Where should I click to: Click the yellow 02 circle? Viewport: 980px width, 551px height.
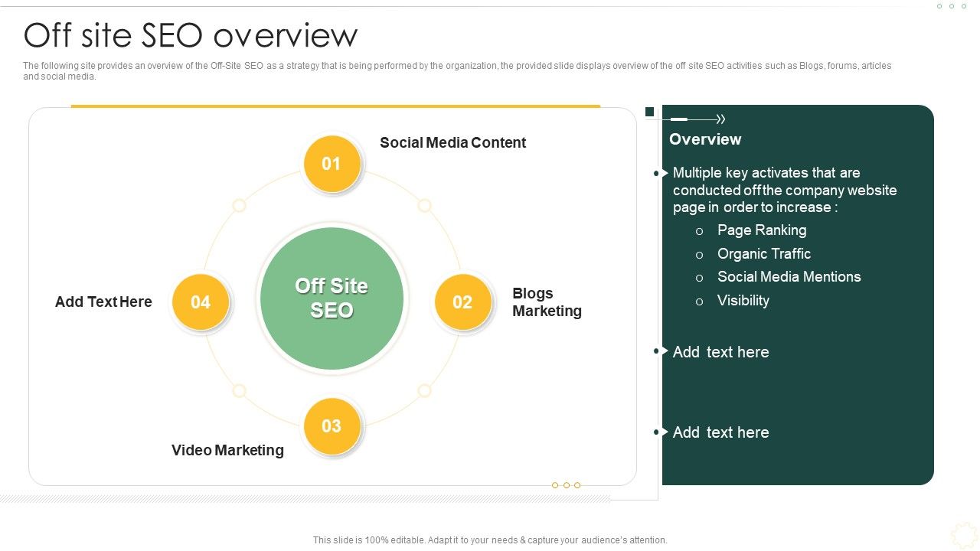click(462, 302)
